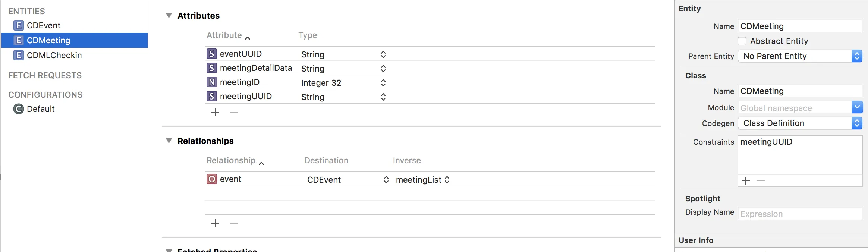Add a new attribute with plus button
Image resolution: width=868 pixels, height=252 pixels.
click(215, 112)
